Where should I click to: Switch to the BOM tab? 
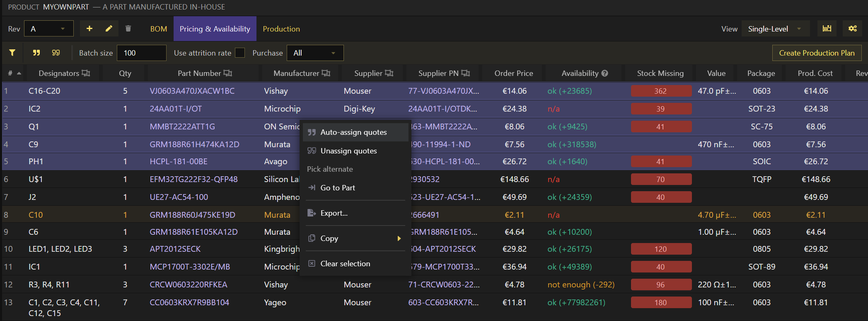coord(159,29)
